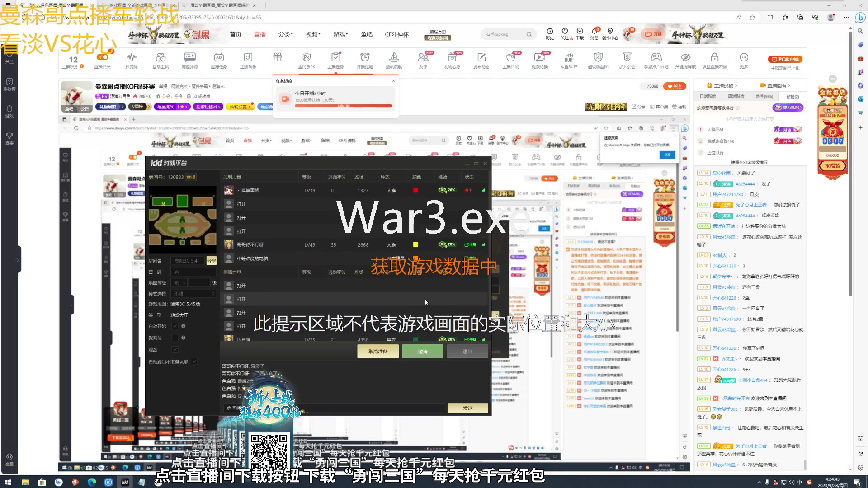Go to the 首页 home menu item
Screen dimensions: 868x488
[x=236, y=34]
